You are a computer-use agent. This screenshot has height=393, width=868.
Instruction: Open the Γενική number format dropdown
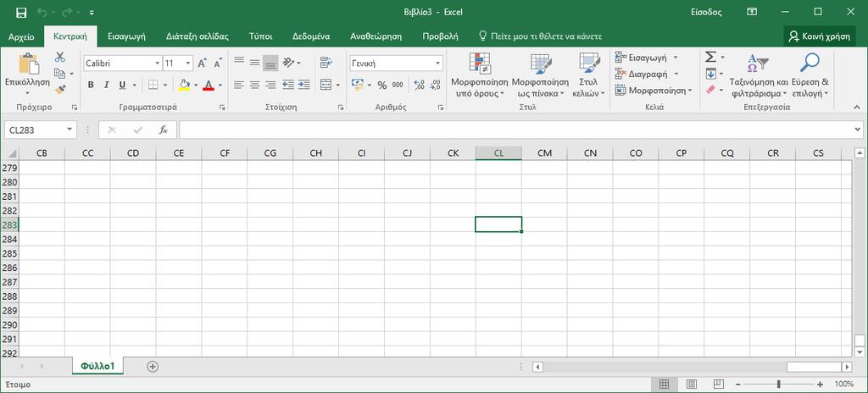(438, 64)
